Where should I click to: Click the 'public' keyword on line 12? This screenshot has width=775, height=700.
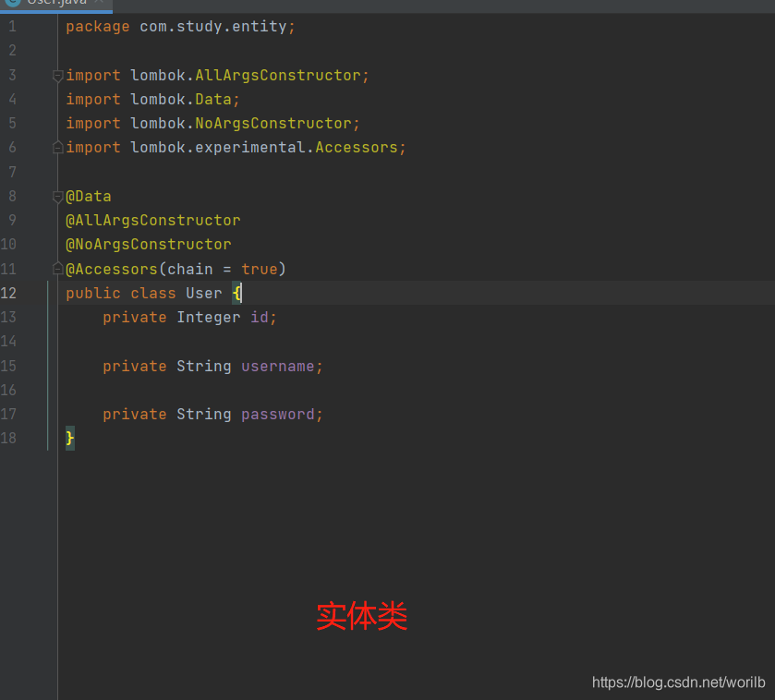[x=93, y=294]
